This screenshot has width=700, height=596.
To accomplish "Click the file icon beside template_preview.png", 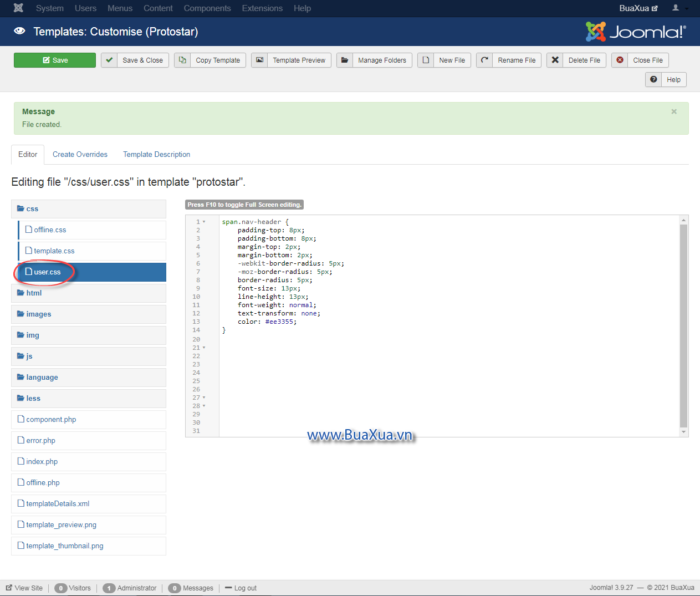I will point(21,524).
